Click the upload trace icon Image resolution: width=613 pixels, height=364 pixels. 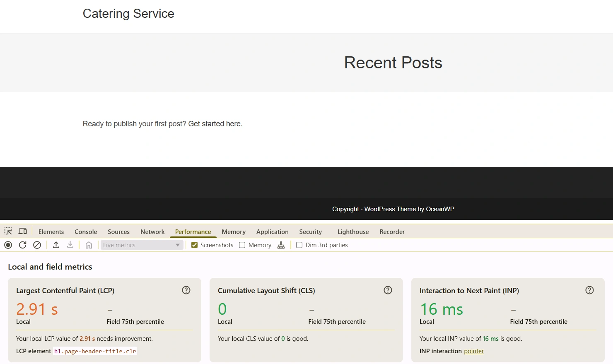[x=56, y=245]
